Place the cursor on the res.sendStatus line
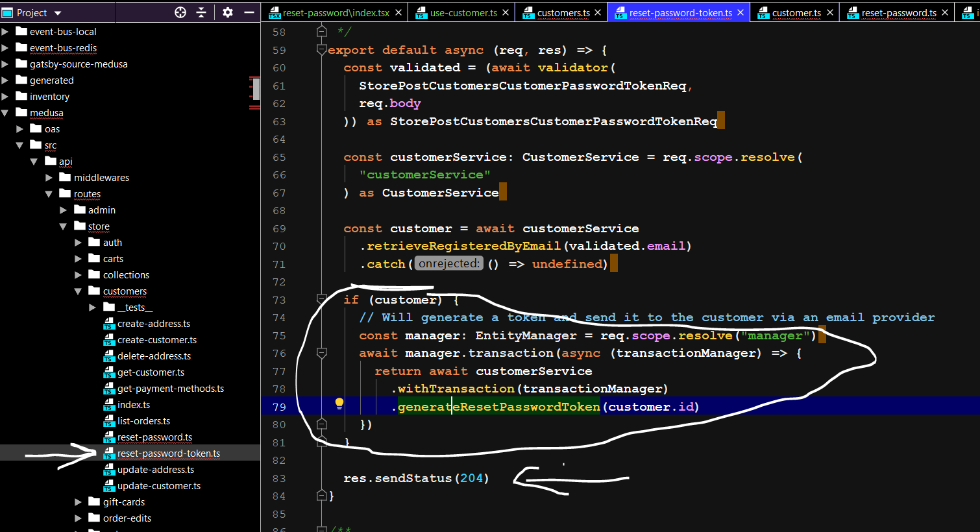980x532 pixels. 415,478
